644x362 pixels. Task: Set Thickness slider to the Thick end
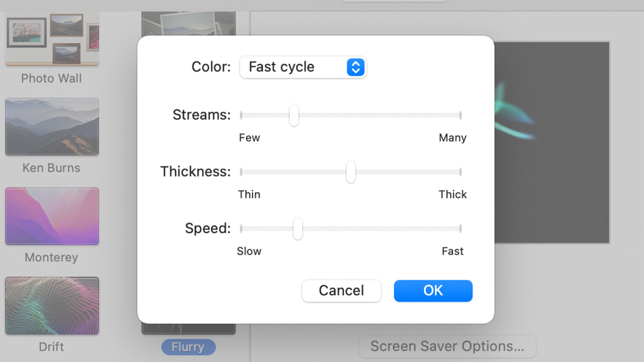[x=460, y=172]
